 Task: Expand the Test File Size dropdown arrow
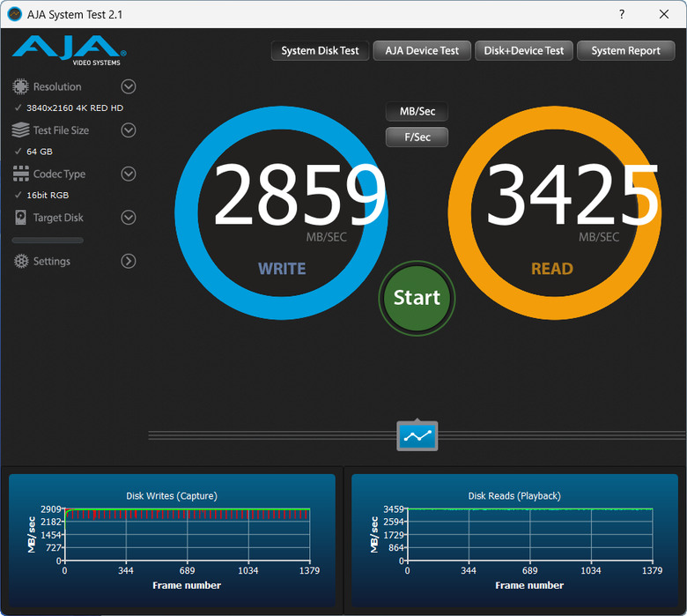coord(129,130)
